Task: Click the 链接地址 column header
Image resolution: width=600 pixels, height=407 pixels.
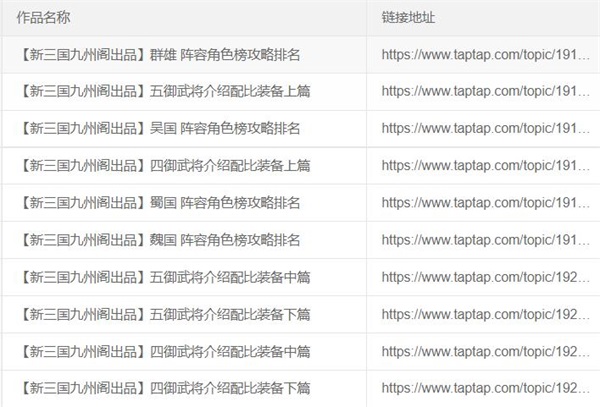Action: point(408,18)
